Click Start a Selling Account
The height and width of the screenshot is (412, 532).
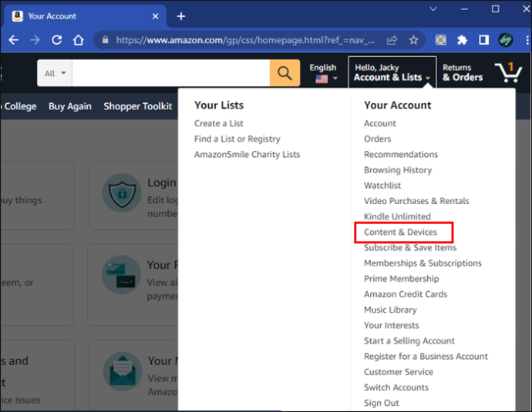409,341
